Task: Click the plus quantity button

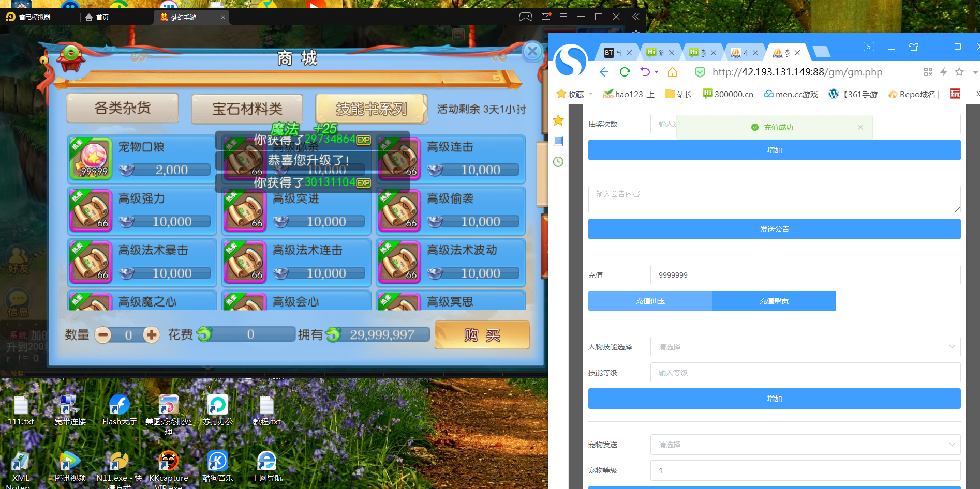Action: point(151,335)
